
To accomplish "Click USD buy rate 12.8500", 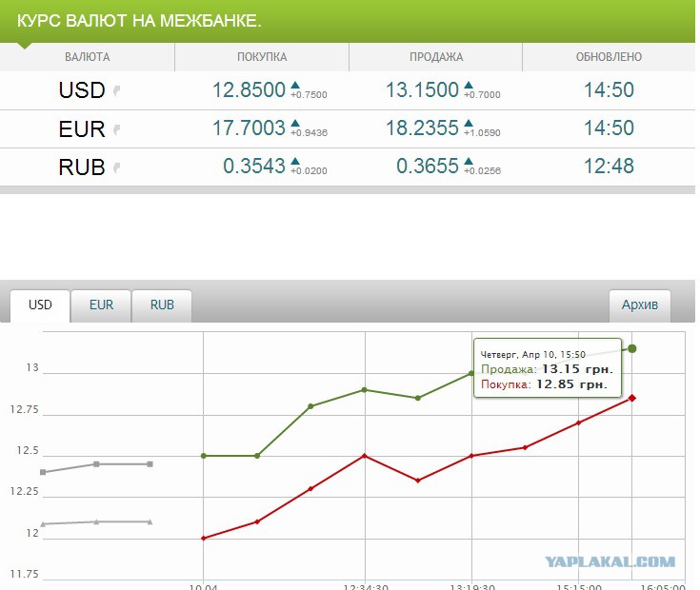I will [x=249, y=90].
